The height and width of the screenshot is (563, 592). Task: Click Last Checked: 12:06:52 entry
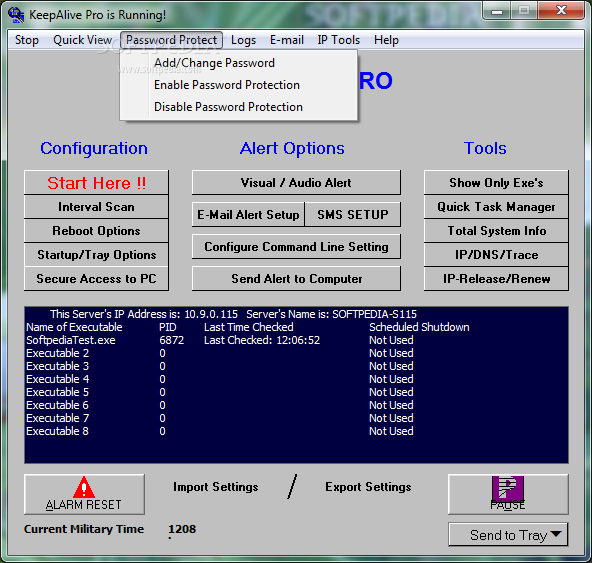click(x=262, y=340)
